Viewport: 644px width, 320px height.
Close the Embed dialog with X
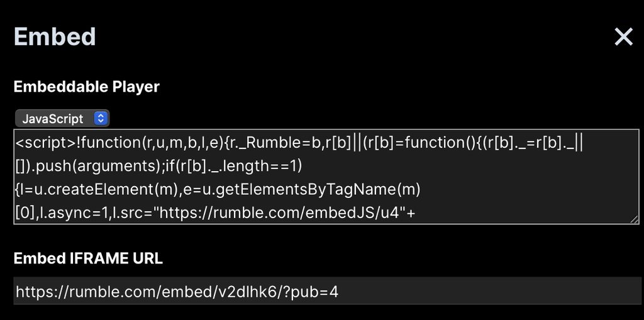(x=623, y=37)
